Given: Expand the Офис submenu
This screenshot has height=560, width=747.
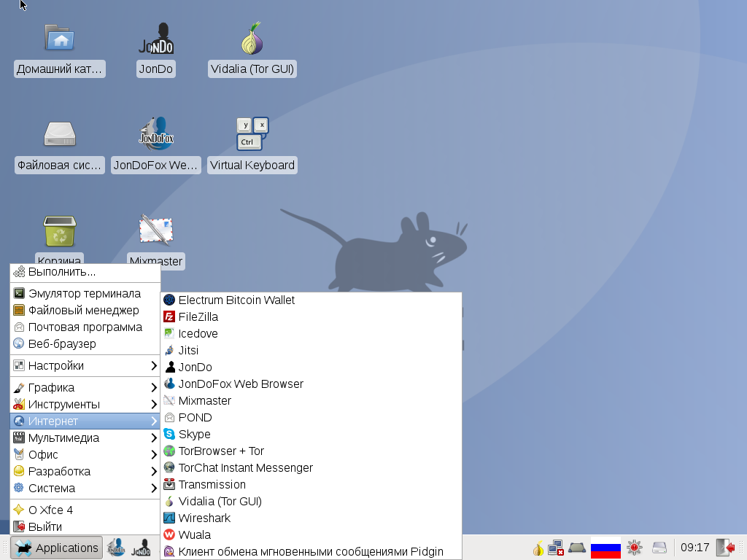Looking at the screenshot, I should tap(85, 455).
